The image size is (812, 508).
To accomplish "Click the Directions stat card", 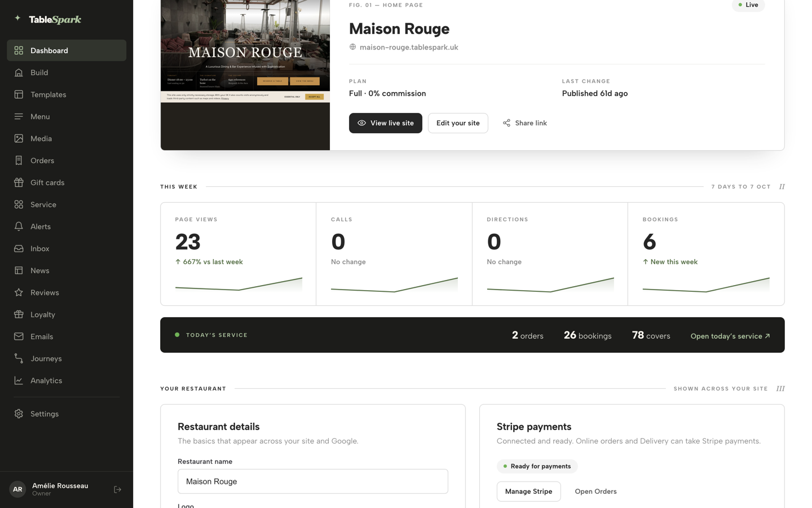I will pyautogui.click(x=550, y=254).
